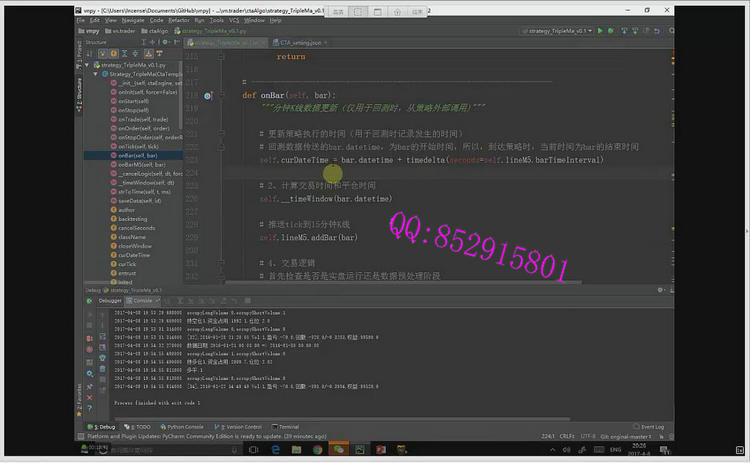
Task: Collapse the strategy_TripleMa_v0.1.py file node
Action: (x=87, y=65)
